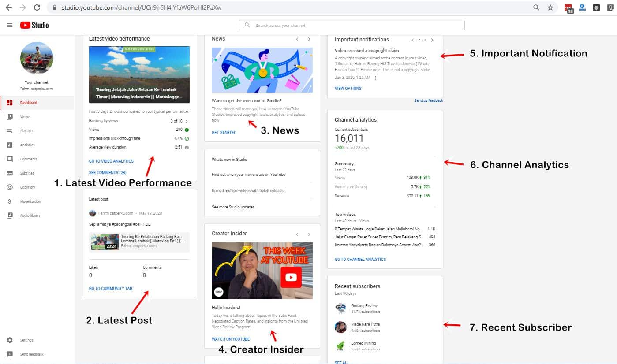
Task: Open Subtitles icon in the sidebar
Action: (x=10, y=173)
